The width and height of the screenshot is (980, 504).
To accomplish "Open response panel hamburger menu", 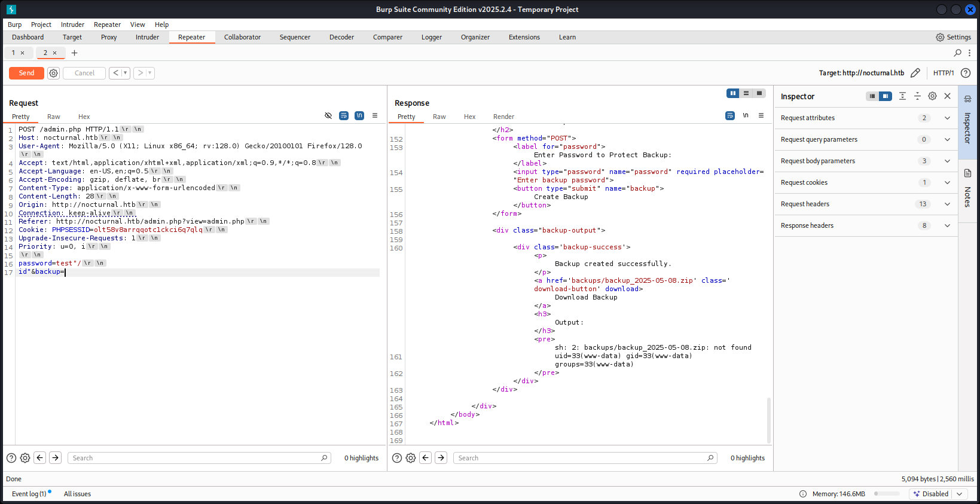I will click(x=761, y=115).
